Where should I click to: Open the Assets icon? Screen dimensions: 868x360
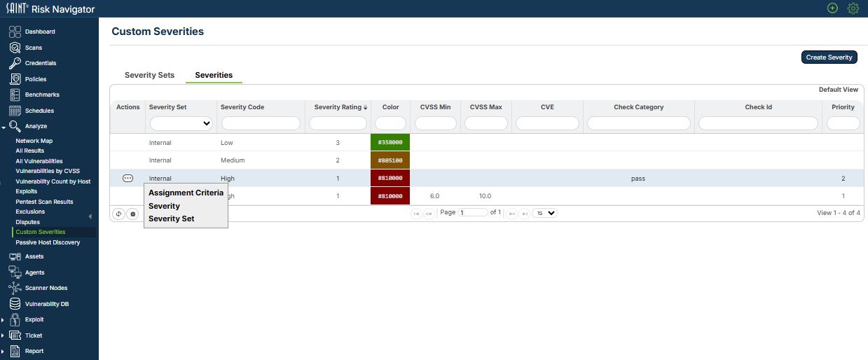(15, 256)
